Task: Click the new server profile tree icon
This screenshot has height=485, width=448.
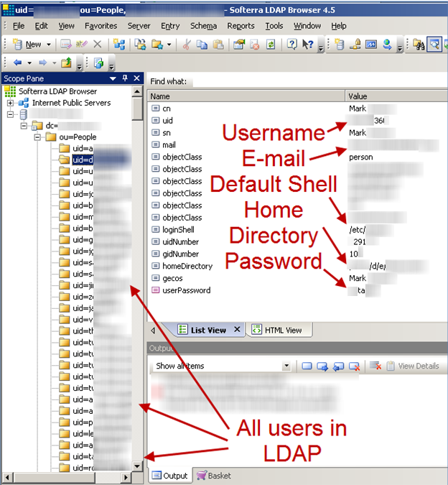Action: click(x=119, y=45)
